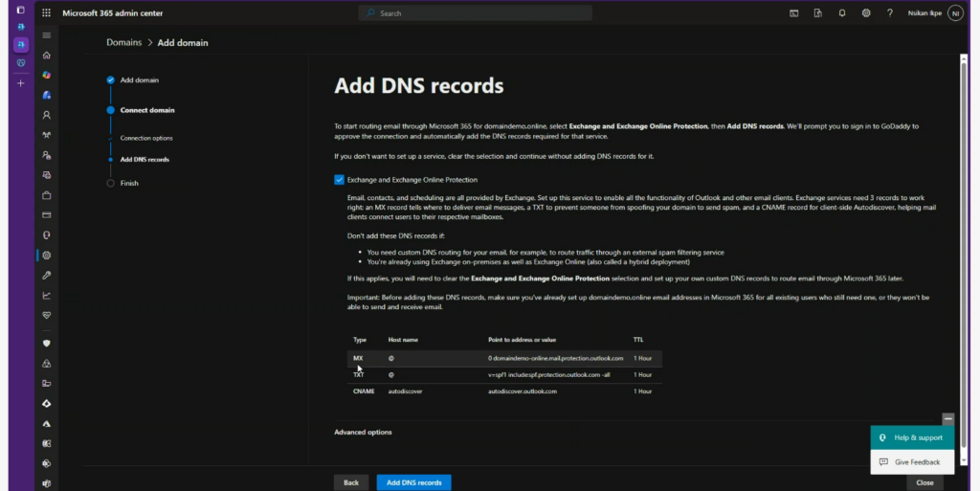Viewport: 980px width, 491px height.
Task: Open Cloud Shell icon in header
Action: (793, 13)
